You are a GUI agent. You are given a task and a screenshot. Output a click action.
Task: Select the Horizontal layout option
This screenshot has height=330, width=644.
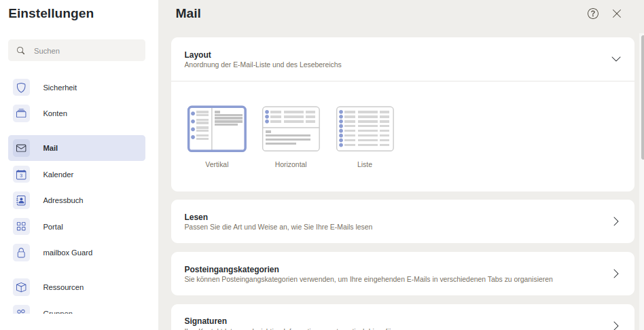point(291,129)
